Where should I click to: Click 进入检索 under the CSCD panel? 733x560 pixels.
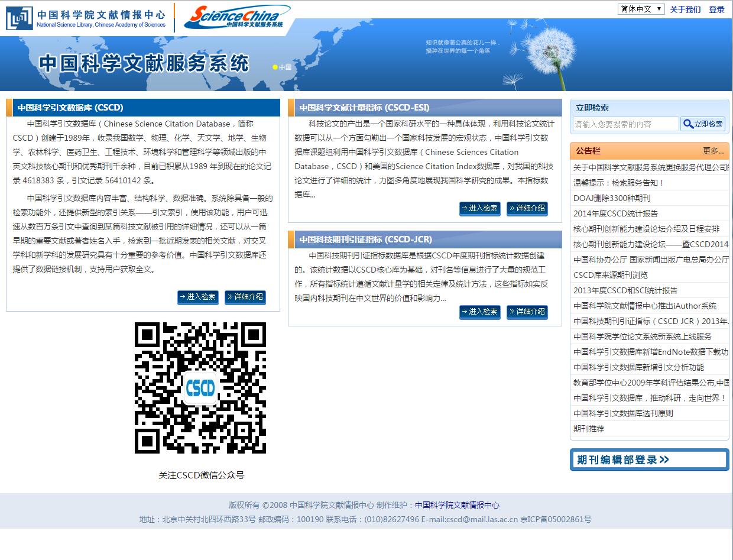point(198,297)
